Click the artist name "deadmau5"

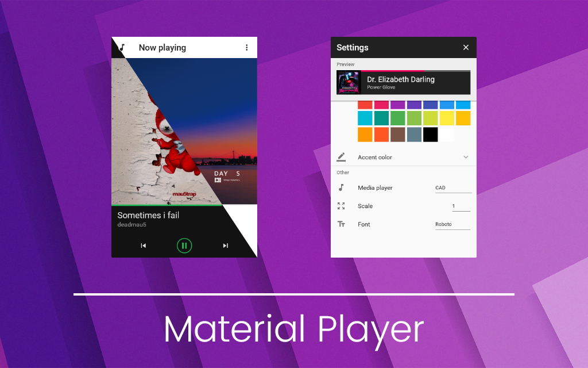[131, 225]
